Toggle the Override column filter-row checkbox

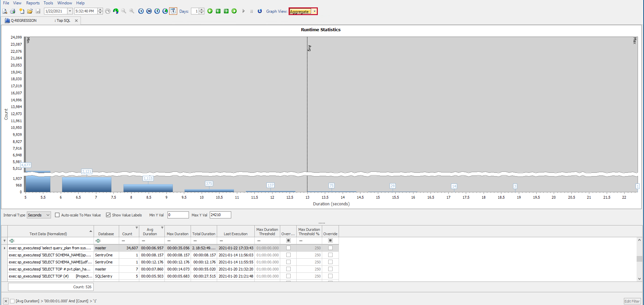pyautogui.click(x=330, y=241)
